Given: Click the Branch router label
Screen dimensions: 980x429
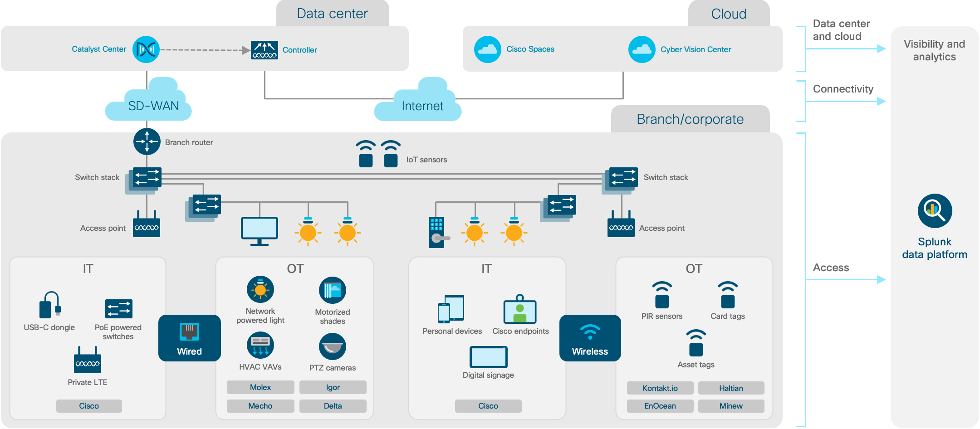Looking at the screenshot, I should tap(189, 142).
